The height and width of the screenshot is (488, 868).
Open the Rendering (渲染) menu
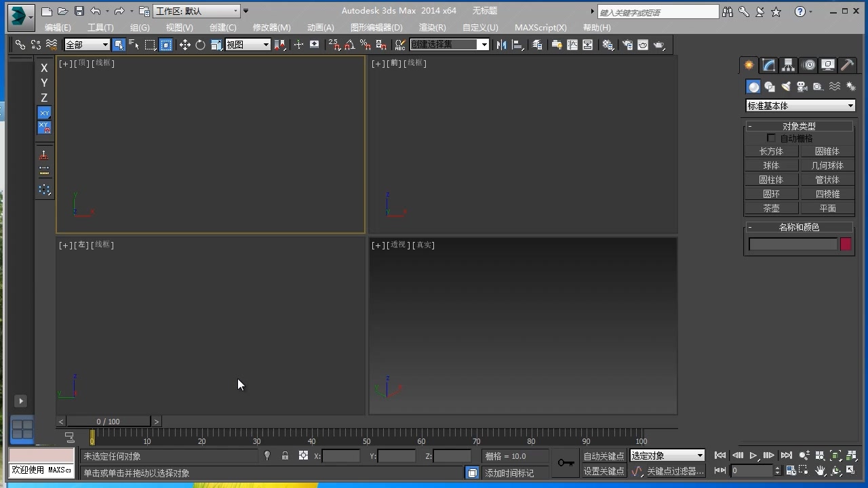click(x=432, y=28)
